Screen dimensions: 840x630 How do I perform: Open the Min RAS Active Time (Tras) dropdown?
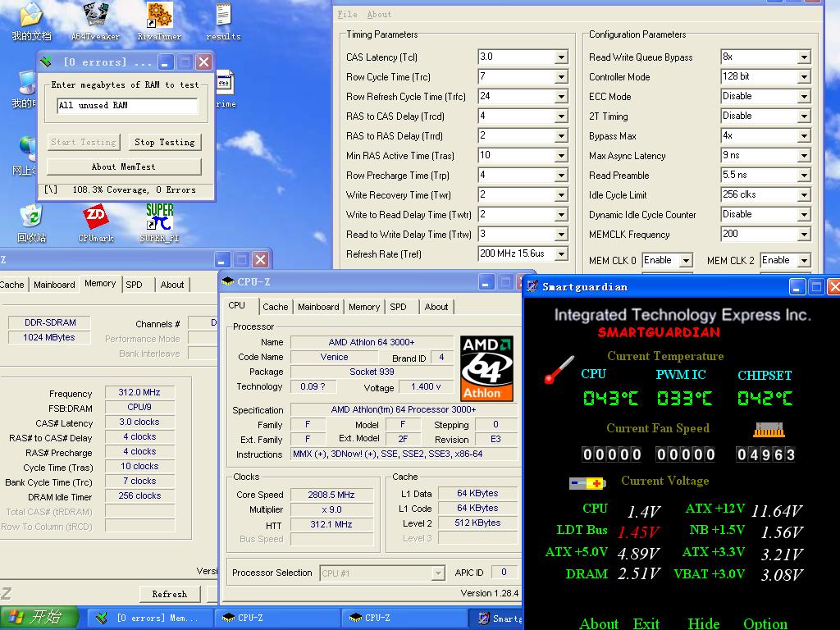pos(561,156)
